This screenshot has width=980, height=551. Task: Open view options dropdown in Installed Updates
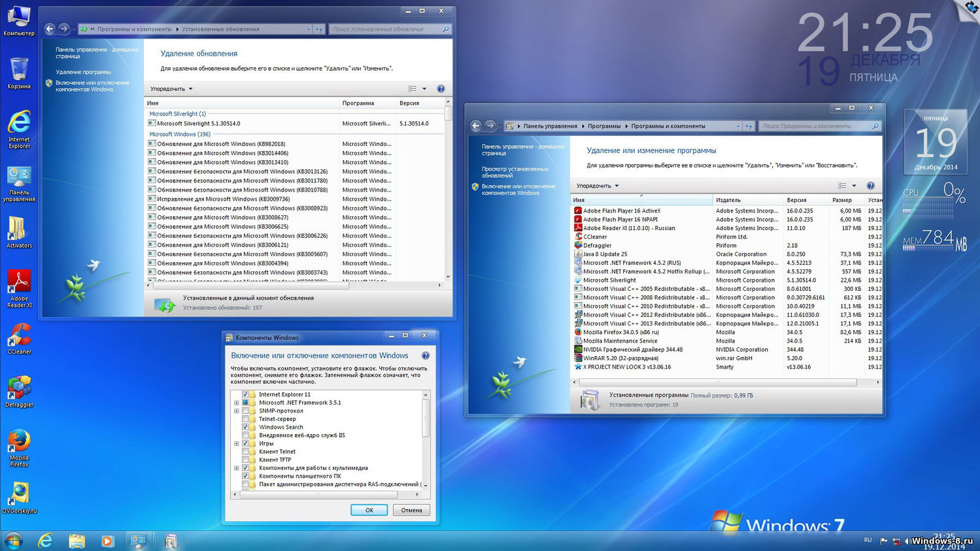point(424,89)
